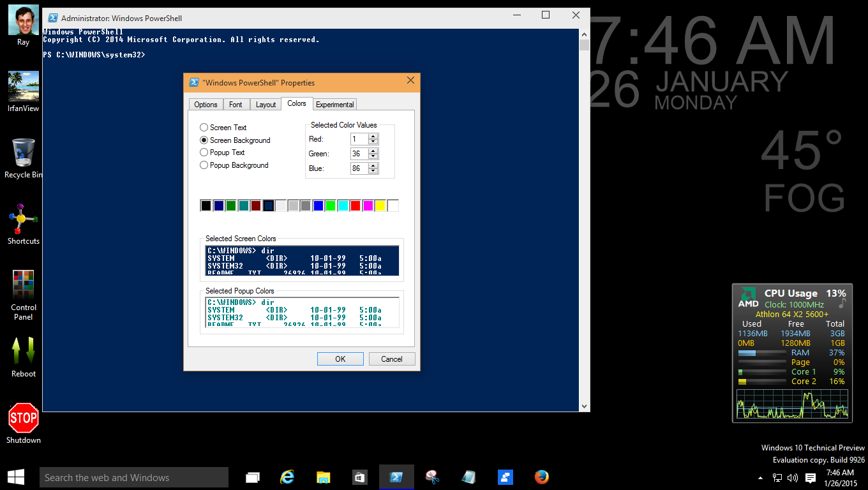Screen dimensions: 868x490
Task: Increase the Green value with the up arrow
Action: point(373,151)
